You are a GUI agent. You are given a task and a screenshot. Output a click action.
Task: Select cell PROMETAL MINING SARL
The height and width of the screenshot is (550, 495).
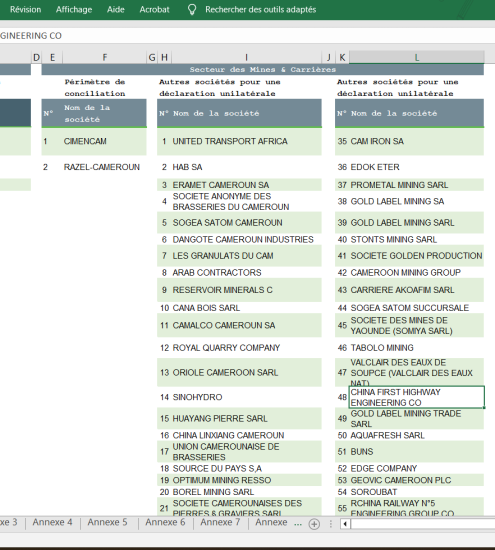click(x=417, y=185)
